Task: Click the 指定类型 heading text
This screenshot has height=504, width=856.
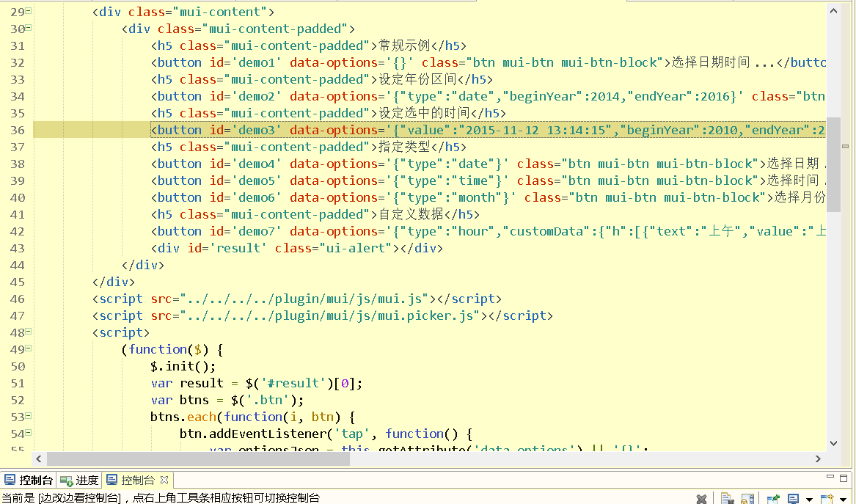Action: coord(404,147)
